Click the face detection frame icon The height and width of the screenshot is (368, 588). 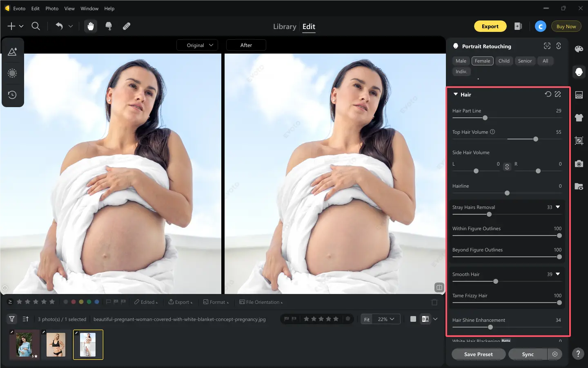pyautogui.click(x=547, y=46)
